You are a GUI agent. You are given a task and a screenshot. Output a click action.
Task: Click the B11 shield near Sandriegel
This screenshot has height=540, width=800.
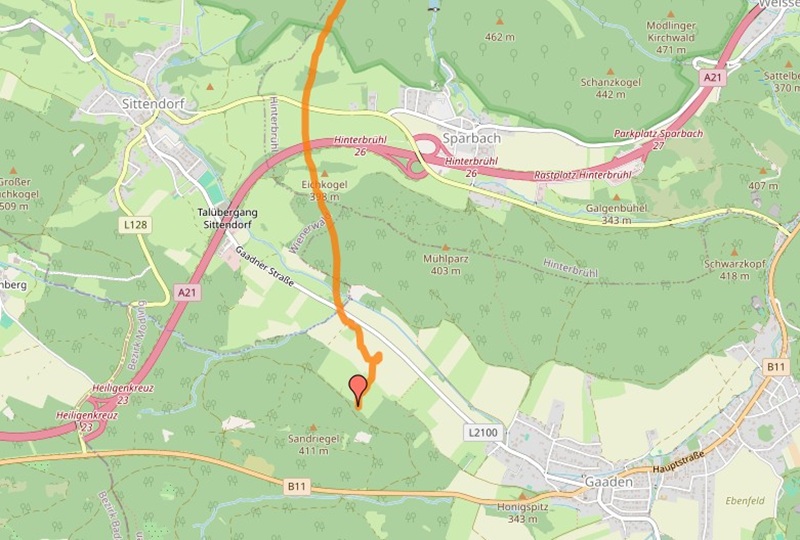click(296, 486)
